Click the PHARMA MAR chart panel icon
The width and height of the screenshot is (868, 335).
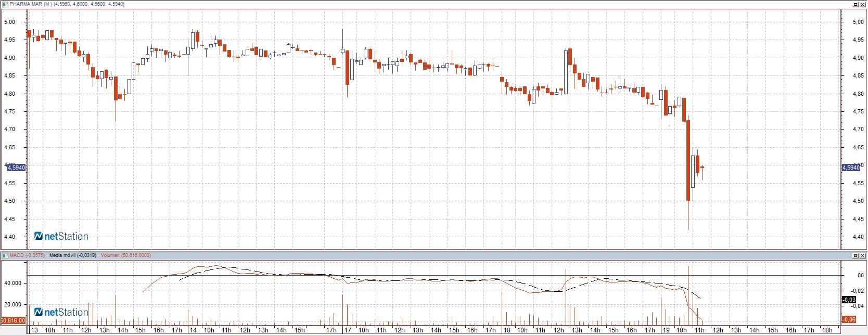[5, 4]
